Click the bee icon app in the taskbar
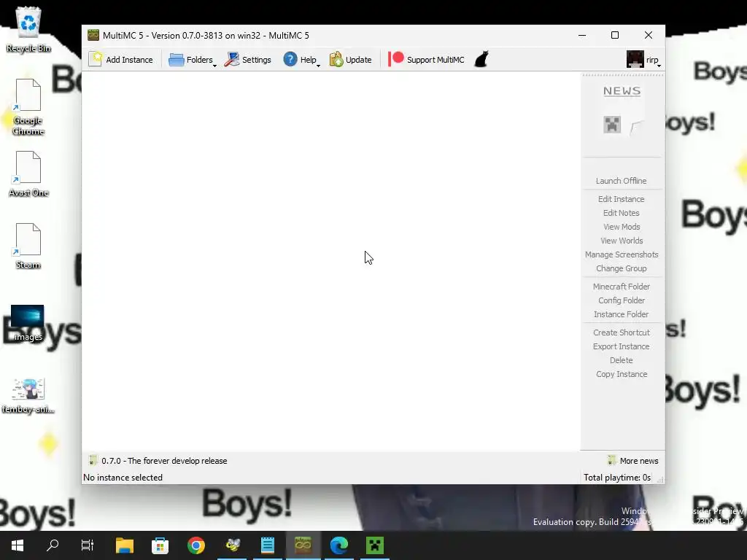The image size is (747, 560). click(233, 545)
